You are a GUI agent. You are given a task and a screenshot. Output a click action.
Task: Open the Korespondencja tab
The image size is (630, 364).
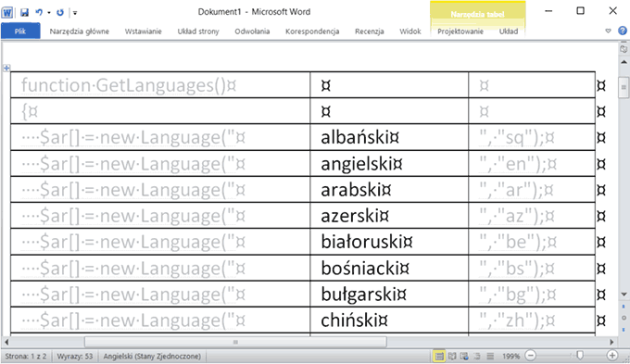pyautogui.click(x=312, y=31)
